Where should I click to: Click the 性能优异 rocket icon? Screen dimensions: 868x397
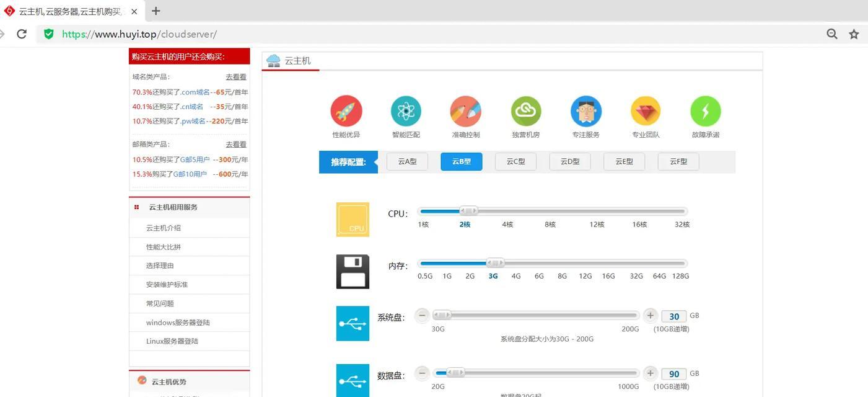tap(346, 111)
